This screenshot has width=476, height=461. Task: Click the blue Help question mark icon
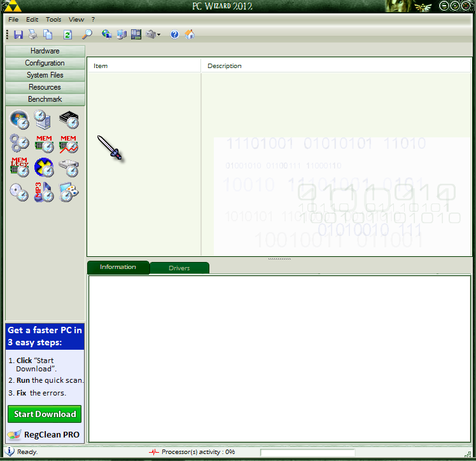click(x=174, y=34)
